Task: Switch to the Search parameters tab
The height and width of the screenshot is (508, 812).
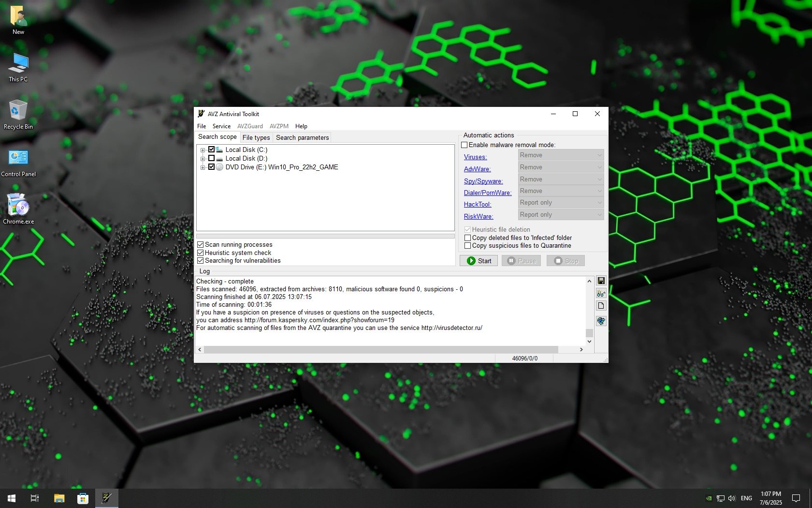Action: point(303,138)
